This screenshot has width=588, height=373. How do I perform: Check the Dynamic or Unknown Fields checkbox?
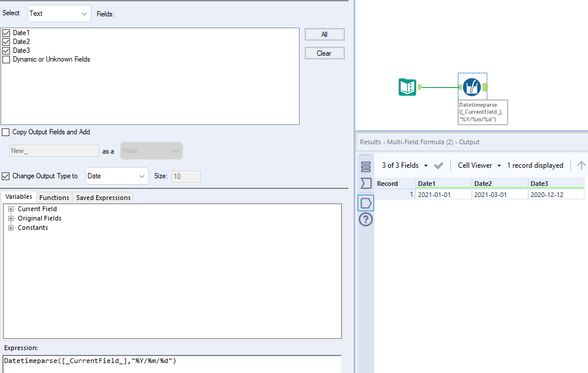click(x=6, y=59)
